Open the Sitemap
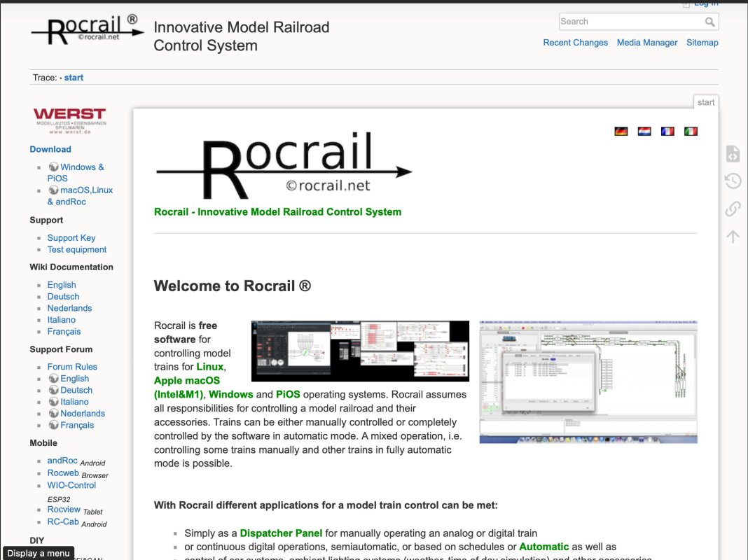 pos(702,42)
